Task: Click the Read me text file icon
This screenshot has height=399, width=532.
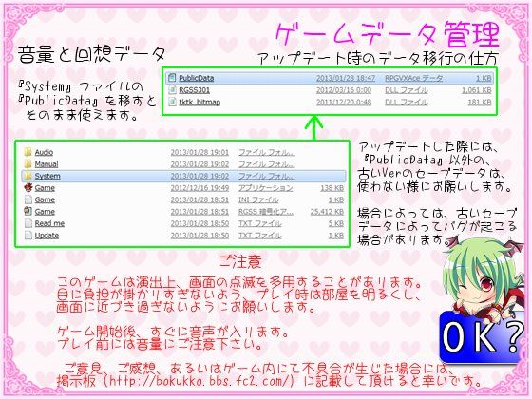Action: point(28,223)
